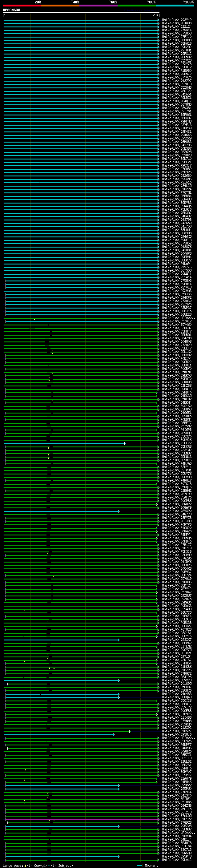
Task: Click UniRef100_B3JI04 label
Action: pos(177,847)
